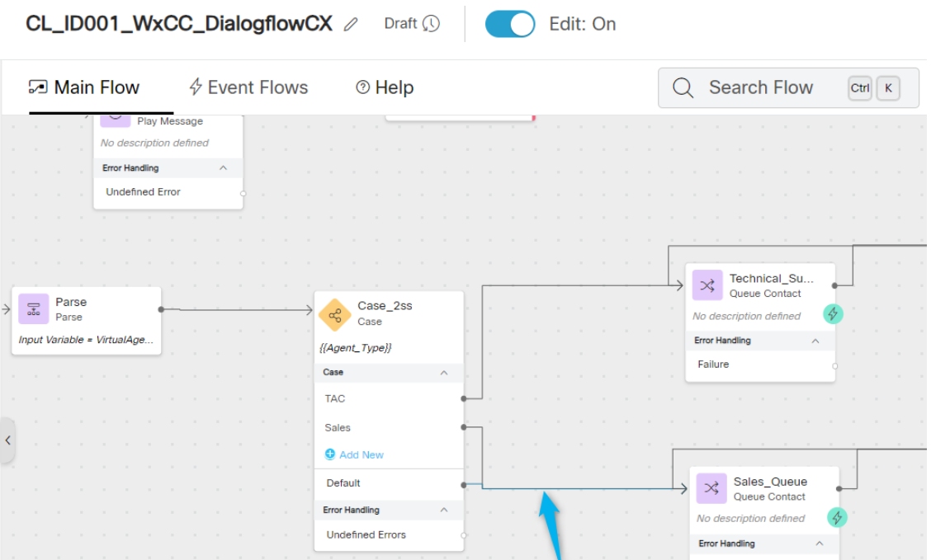Click the Sales_Queue node shuffle icon
931x560 pixels.
coord(711,488)
